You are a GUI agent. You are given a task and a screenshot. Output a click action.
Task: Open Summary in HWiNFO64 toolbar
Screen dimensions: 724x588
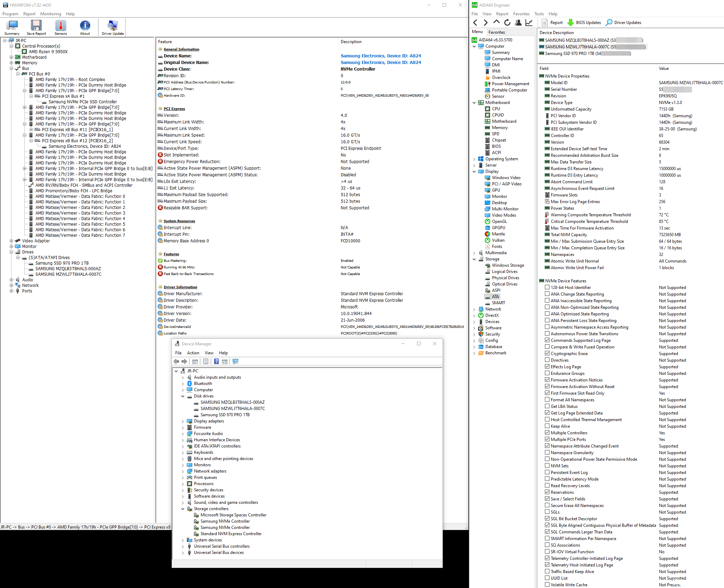click(x=12, y=27)
